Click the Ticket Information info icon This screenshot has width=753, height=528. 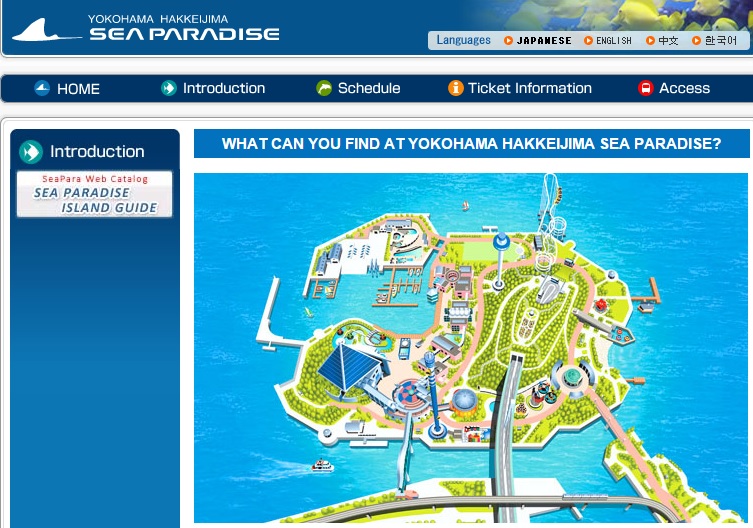click(x=455, y=88)
